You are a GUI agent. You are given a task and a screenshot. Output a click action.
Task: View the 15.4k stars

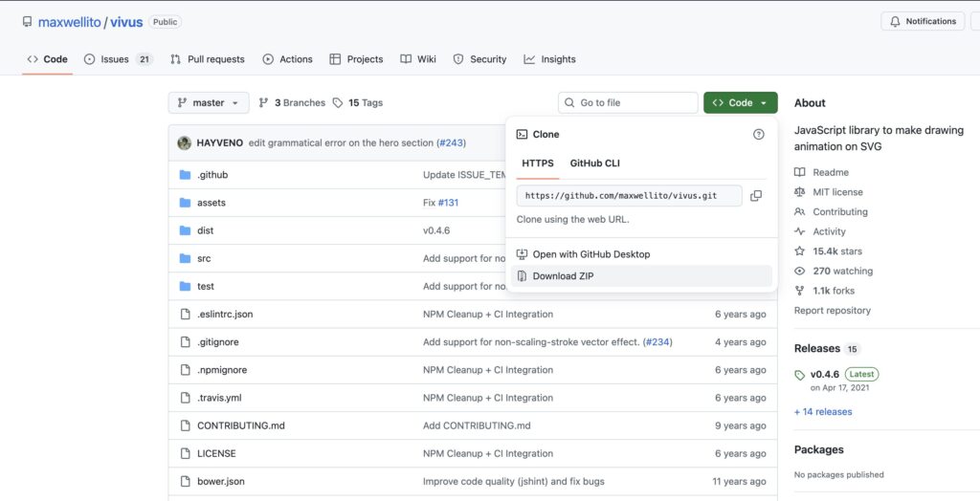coord(836,251)
